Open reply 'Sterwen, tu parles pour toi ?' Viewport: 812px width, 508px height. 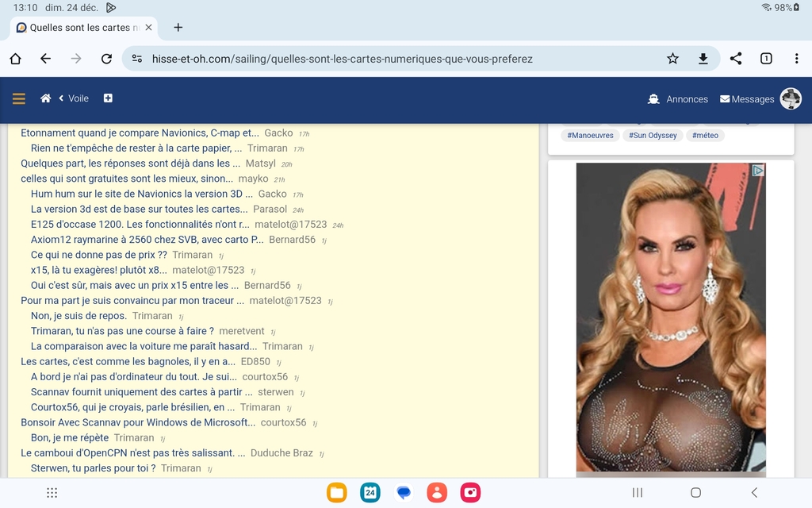(94, 468)
